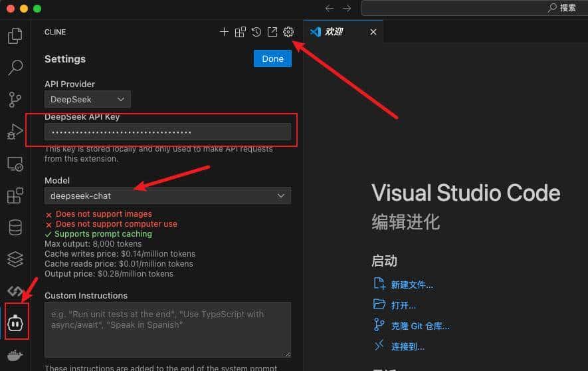Click the 'Cache writes price' line
Viewport: 588px width, 371px height.
[x=120, y=254]
